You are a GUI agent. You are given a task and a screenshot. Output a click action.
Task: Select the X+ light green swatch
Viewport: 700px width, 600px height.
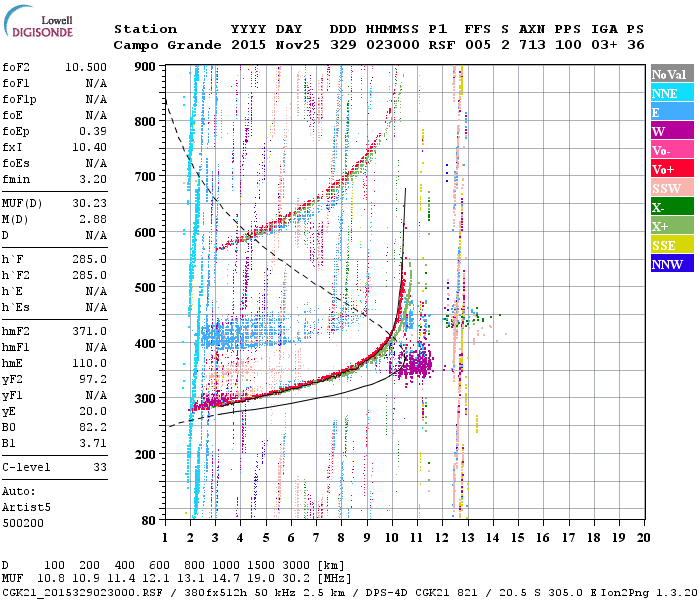pos(672,226)
